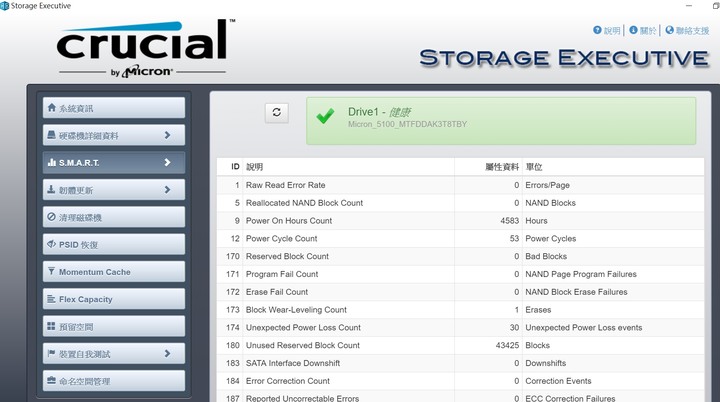The height and width of the screenshot is (402, 720).
Task: Click the Block Wear-Leveling Count label
Action: click(x=296, y=310)
